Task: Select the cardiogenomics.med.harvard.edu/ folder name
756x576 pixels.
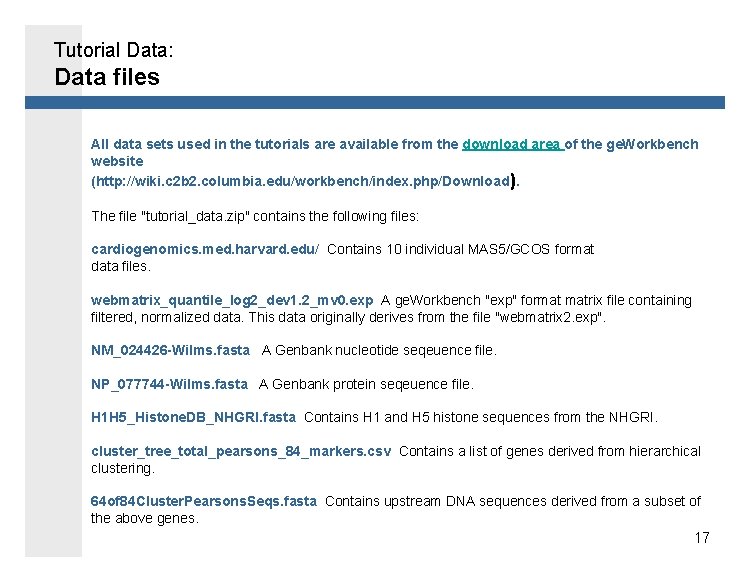Action: [205, 249]
